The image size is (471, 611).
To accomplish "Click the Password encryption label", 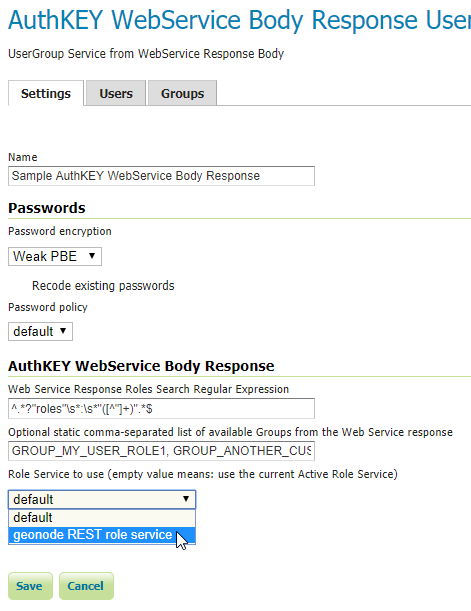I will 60,231.
